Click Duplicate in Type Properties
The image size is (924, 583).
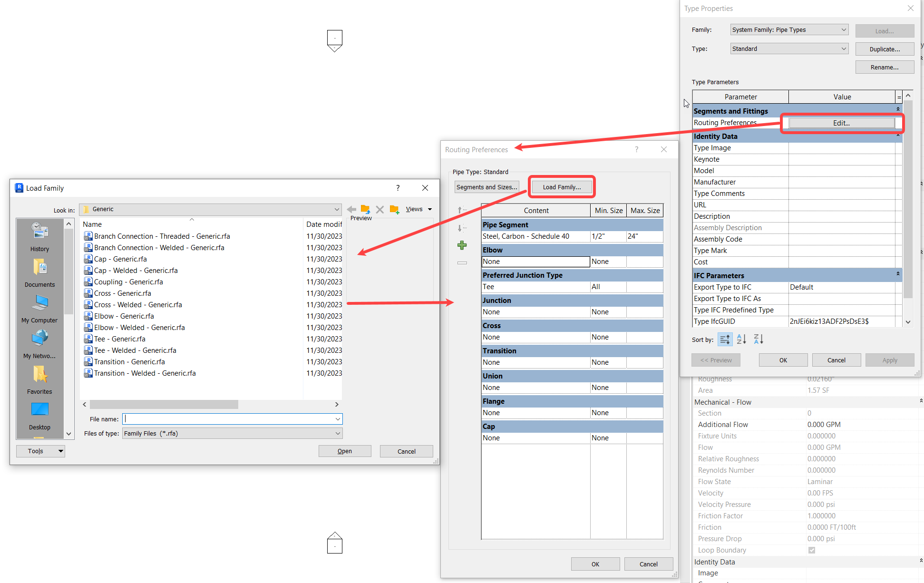(885, 49)
